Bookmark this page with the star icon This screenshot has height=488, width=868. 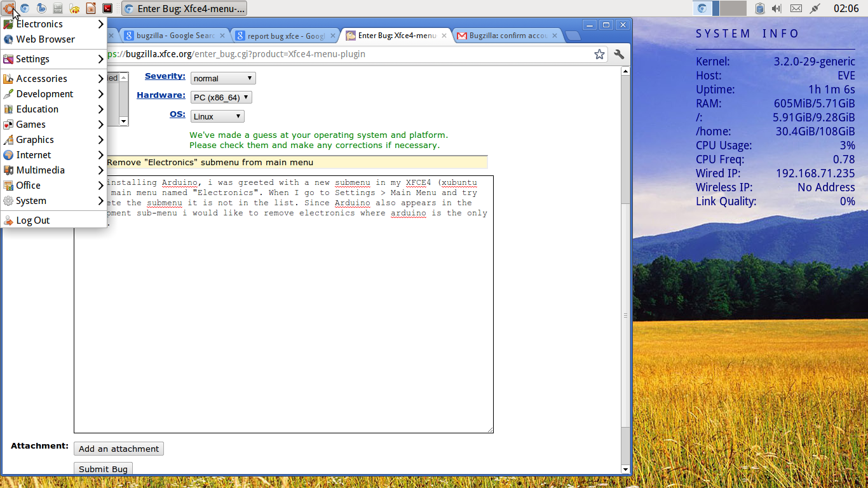[x=599, y=55]
